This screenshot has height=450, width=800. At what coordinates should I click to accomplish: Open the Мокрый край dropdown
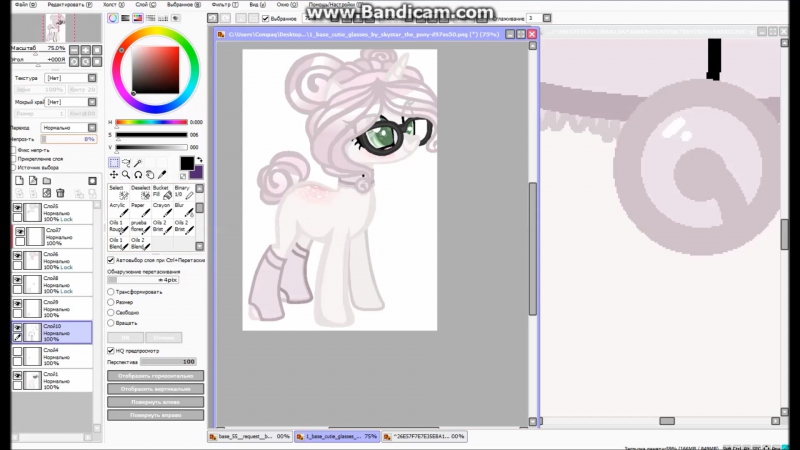[x=92, y=102]
